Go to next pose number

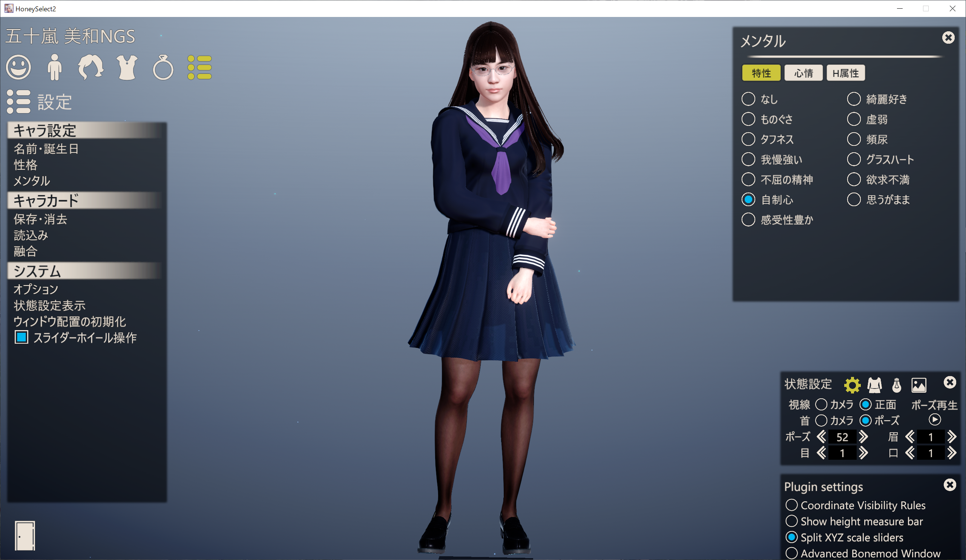[863, 437]
